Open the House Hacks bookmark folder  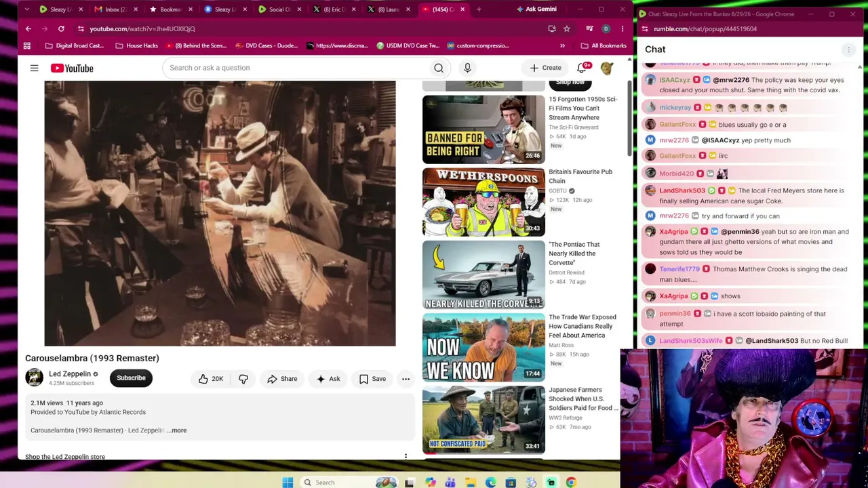click(136, 45)
